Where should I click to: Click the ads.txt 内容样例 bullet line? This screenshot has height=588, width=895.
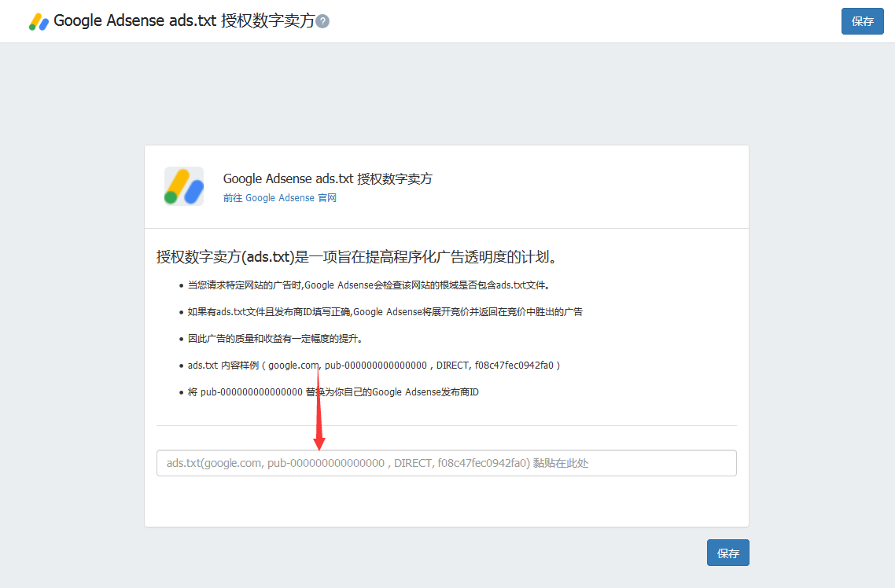tap(374, 365)
